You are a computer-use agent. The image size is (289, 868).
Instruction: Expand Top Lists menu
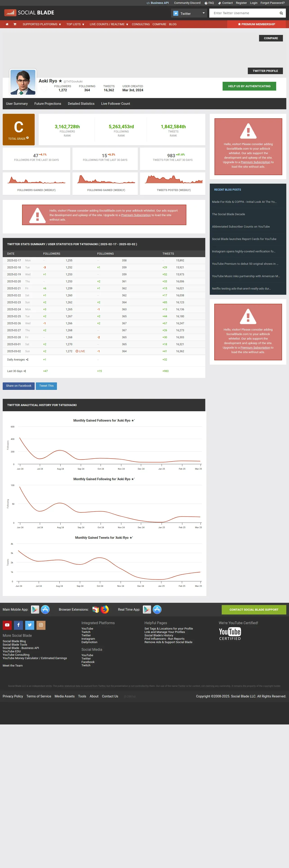click(x=75, y=24)
